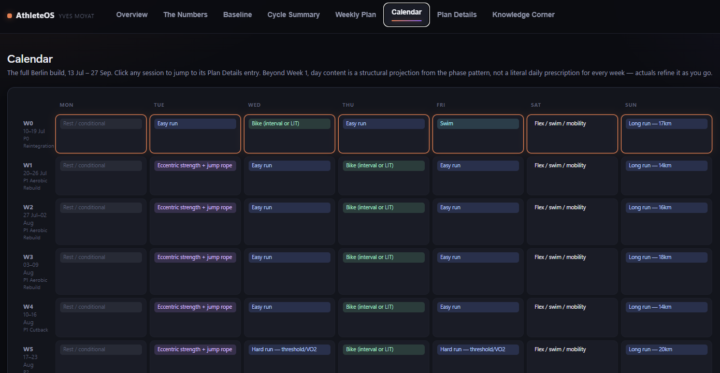This screenshot has height=373, width=720.
Task: Open W1 Saturday Flex / swim / mobility
Action: pos(560,165)
